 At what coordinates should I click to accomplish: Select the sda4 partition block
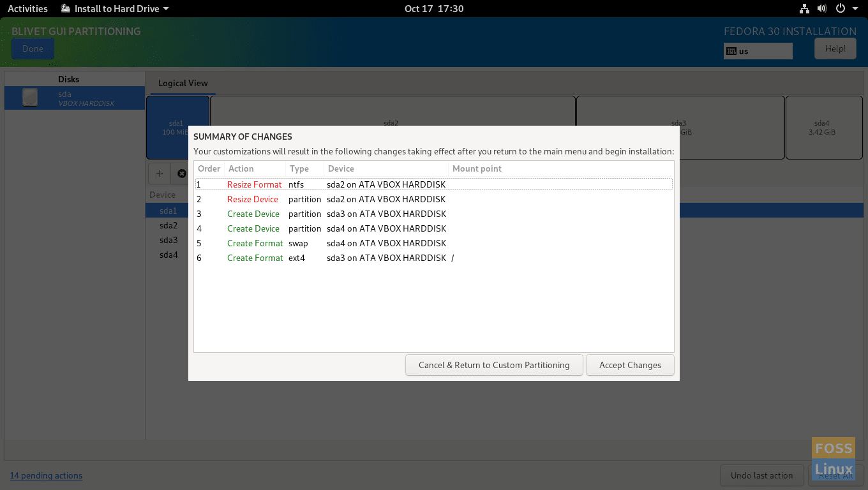[824, 128]
